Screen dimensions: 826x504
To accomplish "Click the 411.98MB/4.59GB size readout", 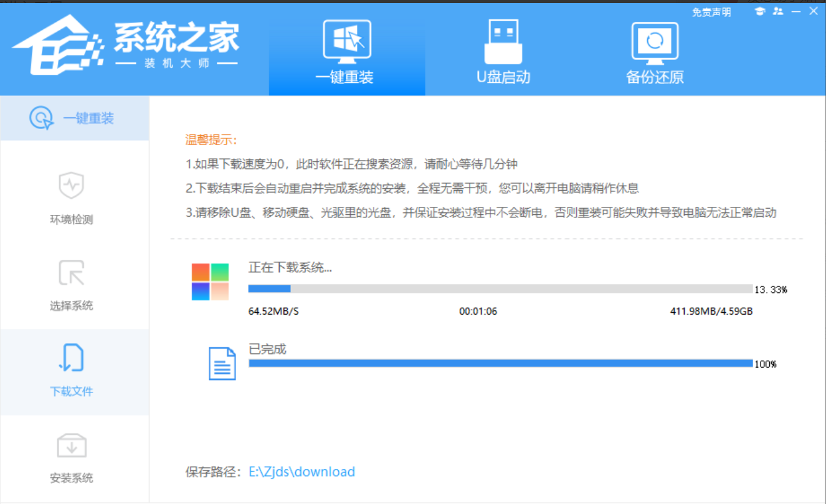I will [711, 311].
